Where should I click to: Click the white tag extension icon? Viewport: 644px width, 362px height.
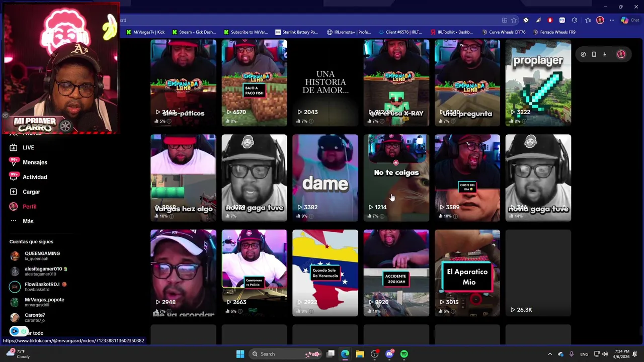point(526,20)
